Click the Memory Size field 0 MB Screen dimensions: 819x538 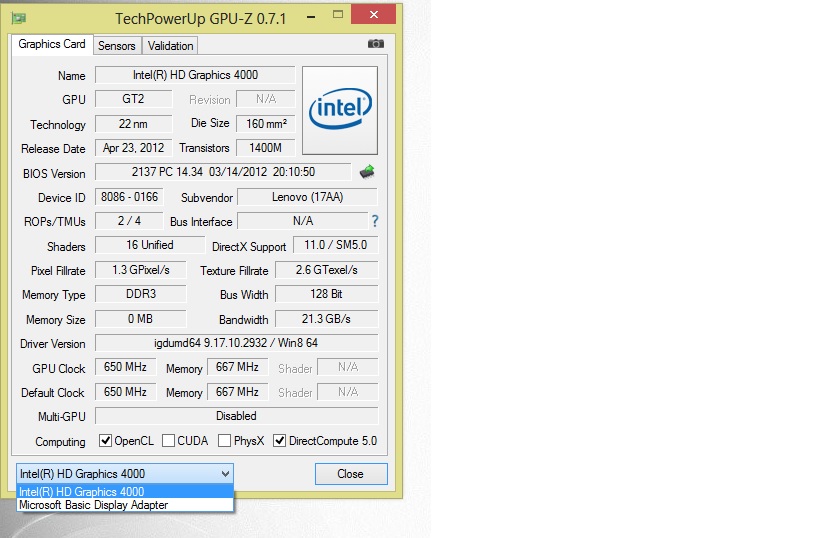point(141,319)
